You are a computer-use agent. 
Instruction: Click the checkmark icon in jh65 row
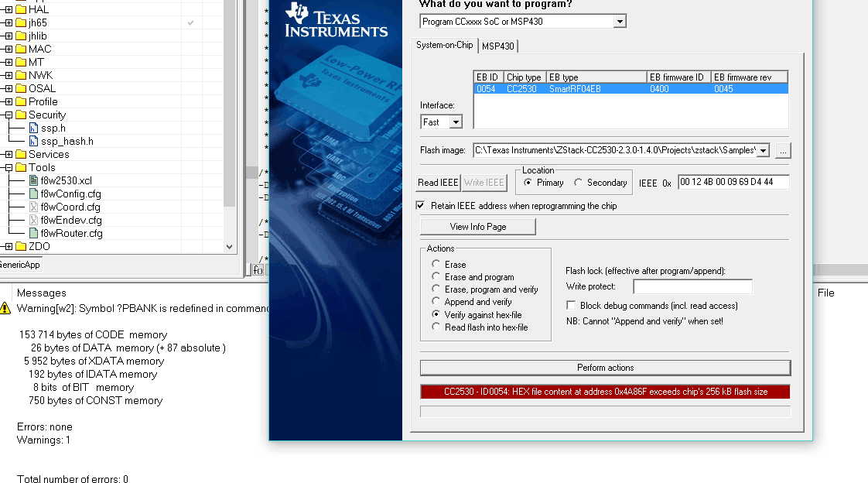[190, 22]
